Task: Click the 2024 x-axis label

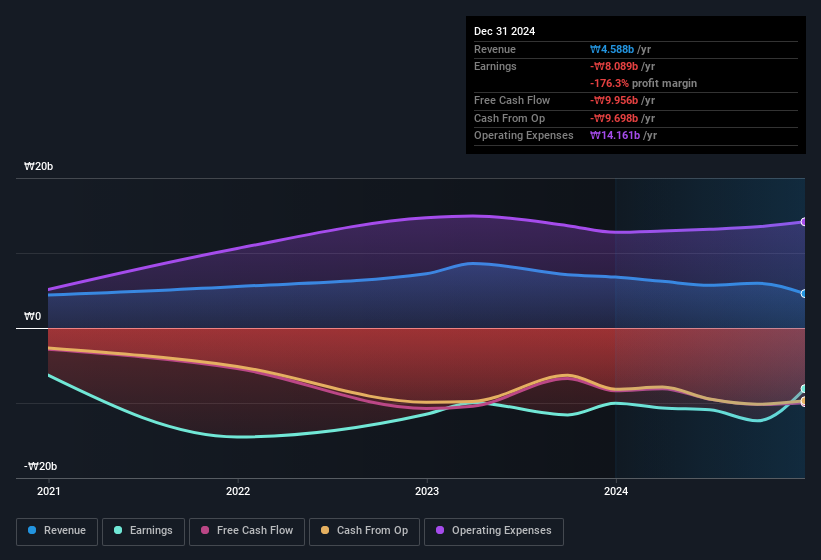Action: coord(616,491)
